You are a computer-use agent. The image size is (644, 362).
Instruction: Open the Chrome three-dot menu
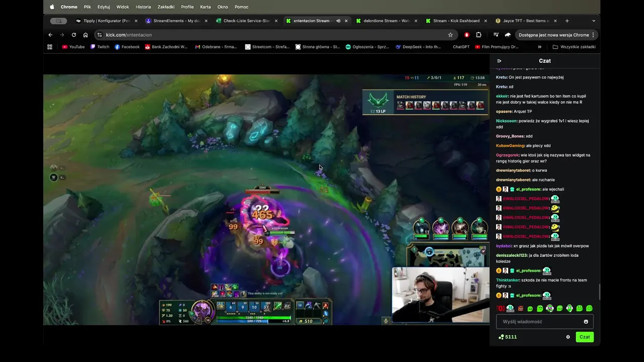tap(593, 35)
